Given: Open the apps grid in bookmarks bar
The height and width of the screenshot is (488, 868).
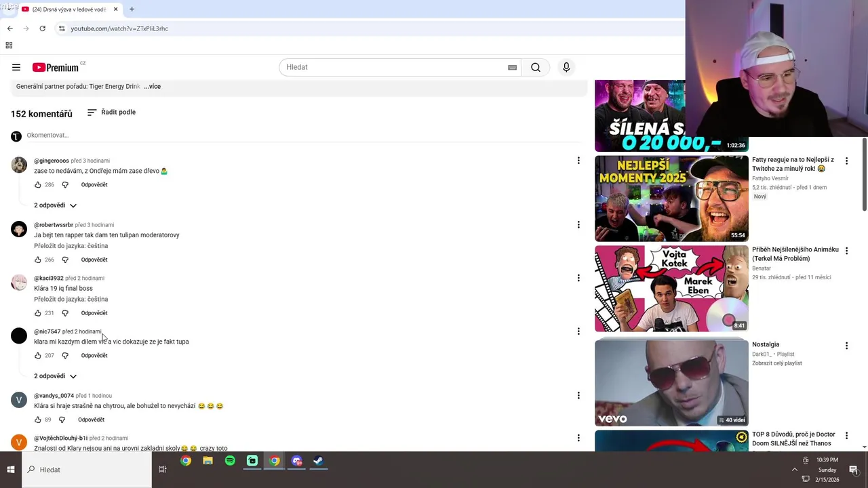Looking at the screenshot, I should click(9, 45).
